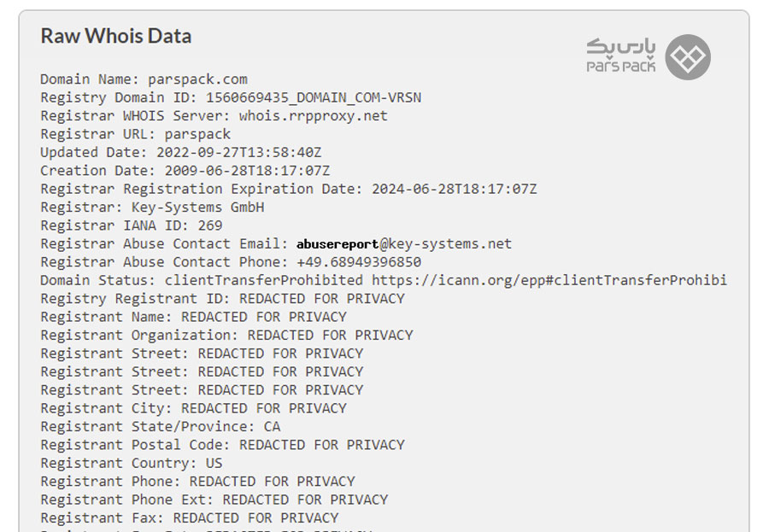Screen dimensions: 769x532
Task: Click the abusereport@key-systems.net email address
Action: click(403, 243)
